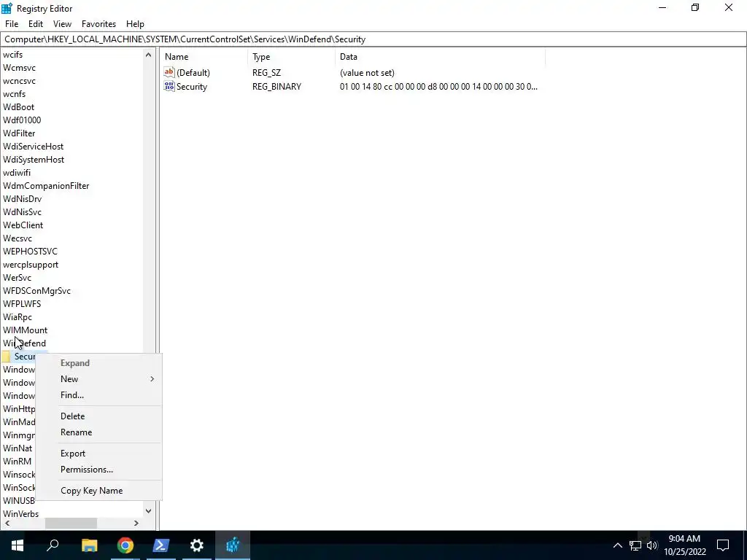The width and height of the screenshot is (747, 560).
Task: Select the (Default) value name
Action: click(193, 73)
